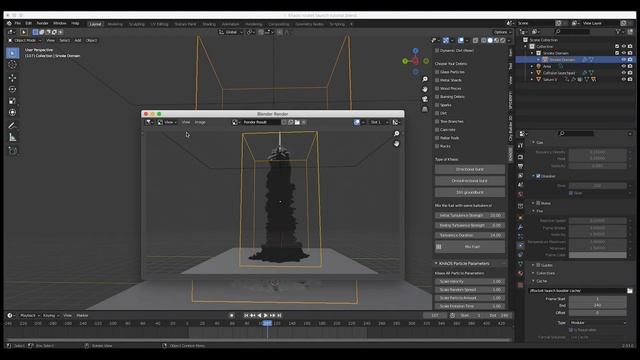
Task: Enable the Dirt debris checkbox
Action: (x=437, y=113)
